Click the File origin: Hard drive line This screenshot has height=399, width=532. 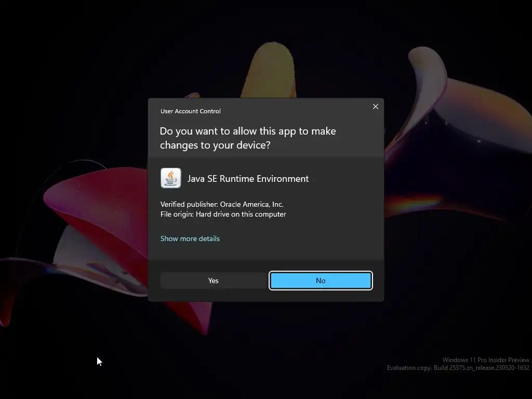coord(223,215)
